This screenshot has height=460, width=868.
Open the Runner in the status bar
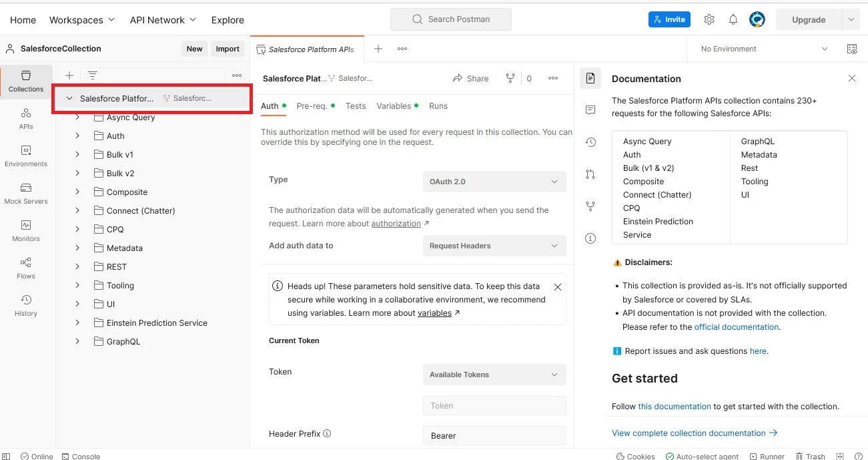766,456
